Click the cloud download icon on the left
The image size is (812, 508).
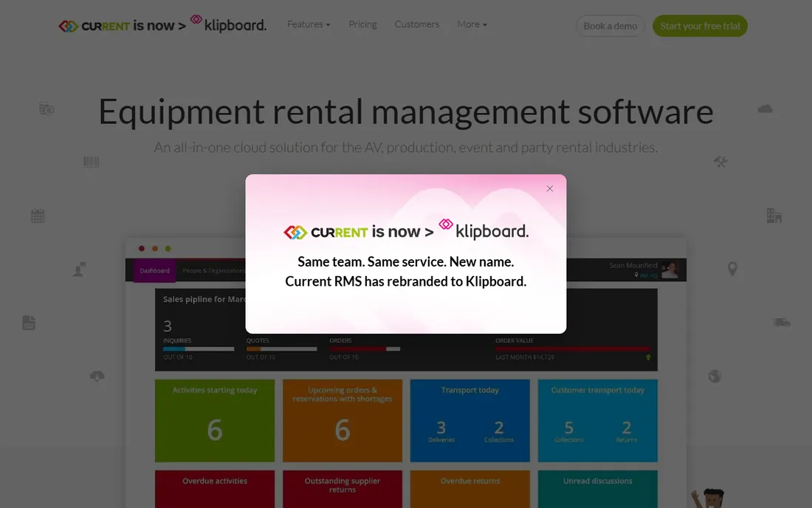(x=97, y=376)
